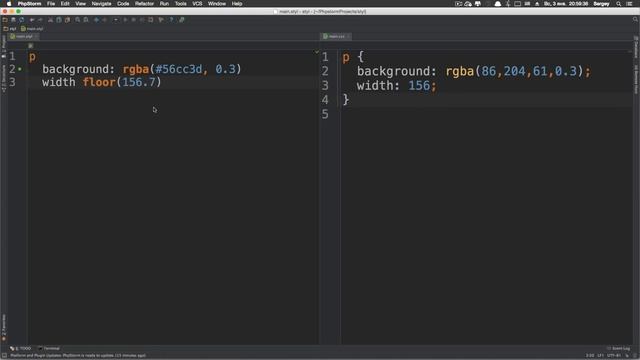This screenshot has width=640, height=360.
Task: Click the last toolbar icon after Help
Action: 182,20
